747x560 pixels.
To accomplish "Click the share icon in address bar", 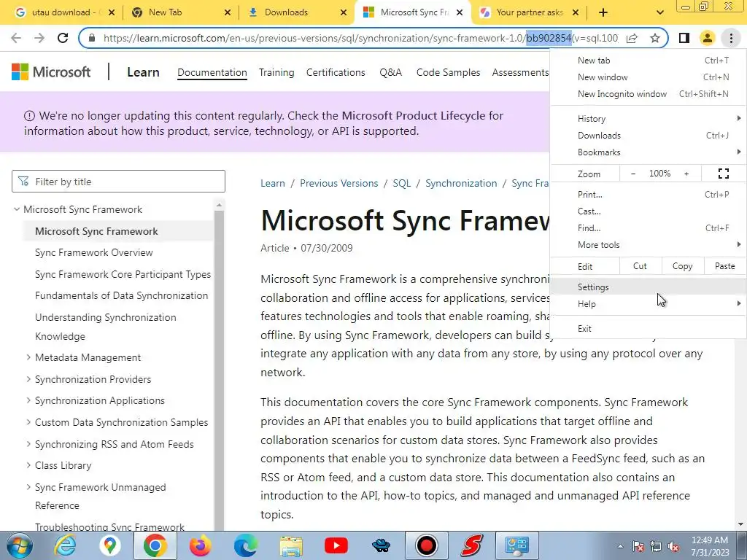I will click(x=632, y=38).
